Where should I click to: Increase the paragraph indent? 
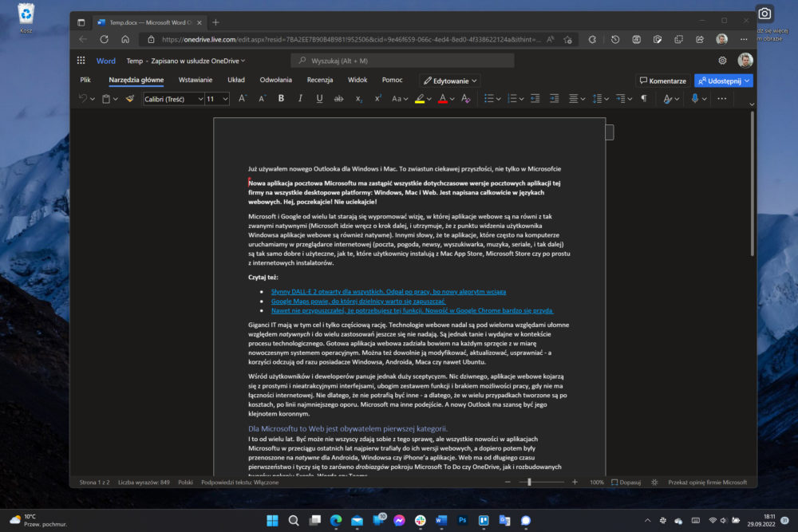click(555, 99)
